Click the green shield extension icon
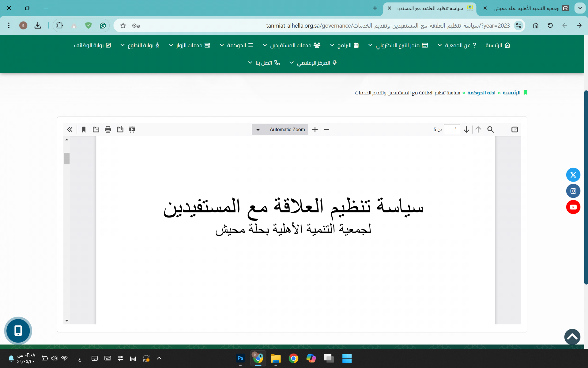Viewport: 588px width, 368px height. point(89,25)
